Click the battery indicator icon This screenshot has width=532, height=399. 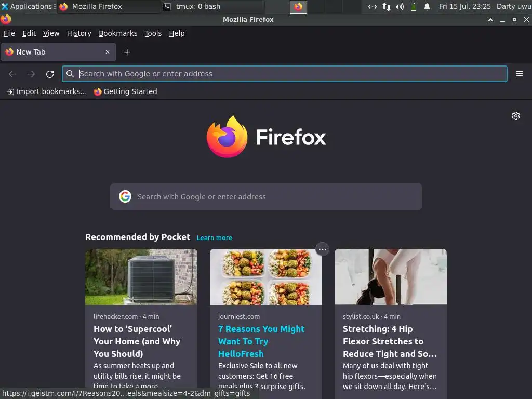(413, 6)
